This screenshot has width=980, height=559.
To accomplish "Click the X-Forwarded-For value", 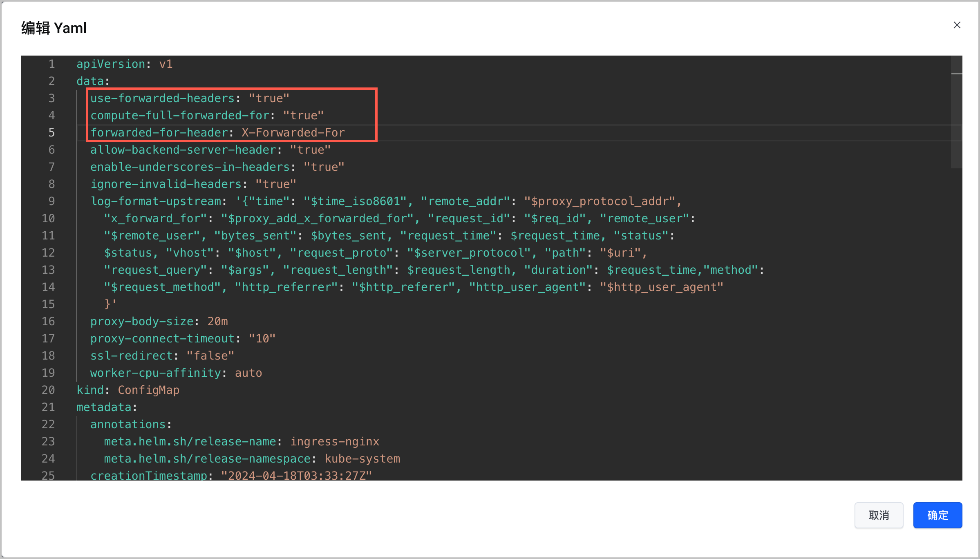I will tap(293, 132).
